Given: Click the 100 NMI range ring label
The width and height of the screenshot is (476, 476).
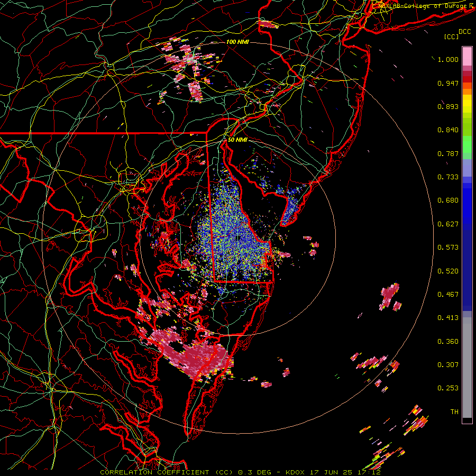Looking at the screenshot, I should click(237, 42).
